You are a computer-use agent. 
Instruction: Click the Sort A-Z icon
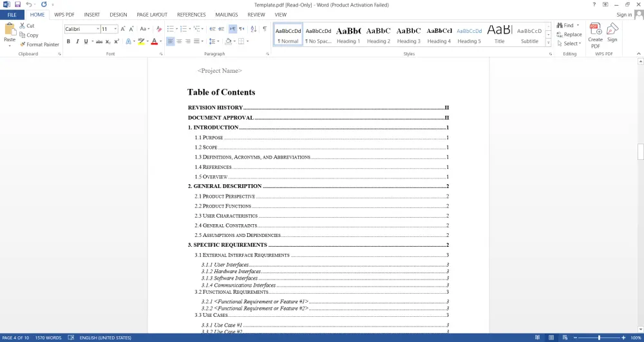(x=253, y=29)
